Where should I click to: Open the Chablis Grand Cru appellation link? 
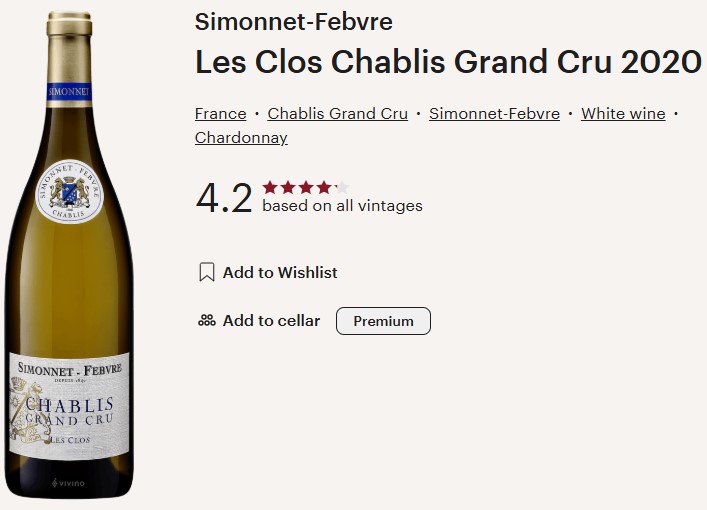coord(338,114)
